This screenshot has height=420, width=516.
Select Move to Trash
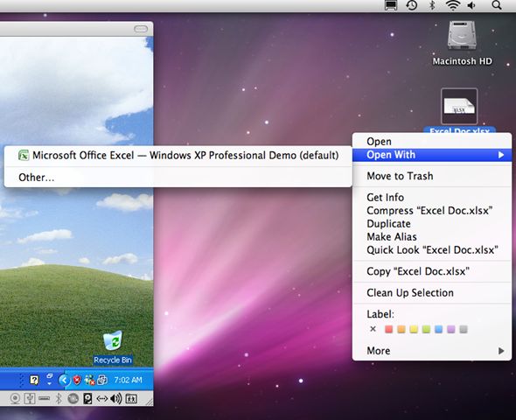(432, 176)
